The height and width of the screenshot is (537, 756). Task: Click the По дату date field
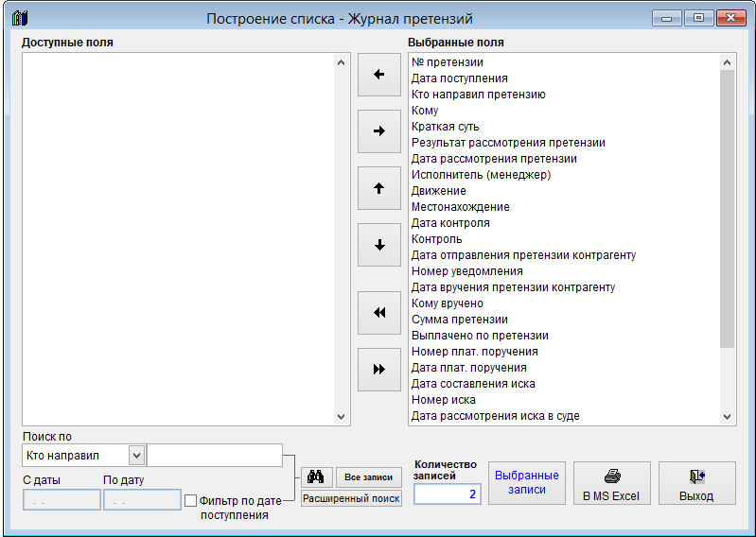pos(142,500)
